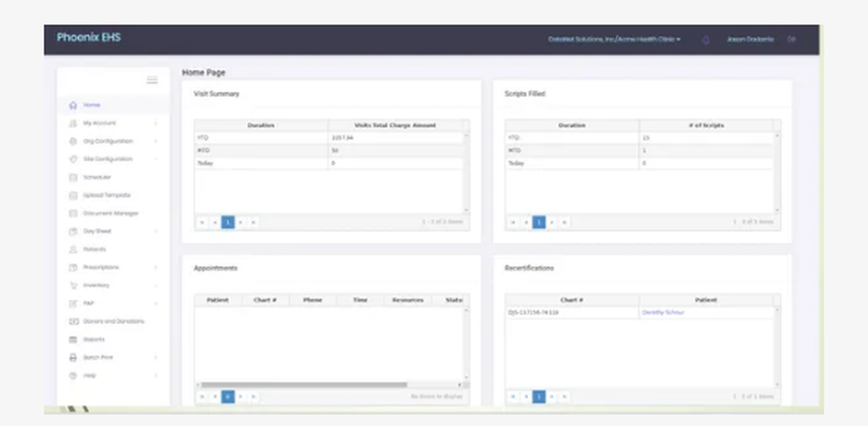
Task: Open notifications bell icon in top bar
Action: coord(706,40)
